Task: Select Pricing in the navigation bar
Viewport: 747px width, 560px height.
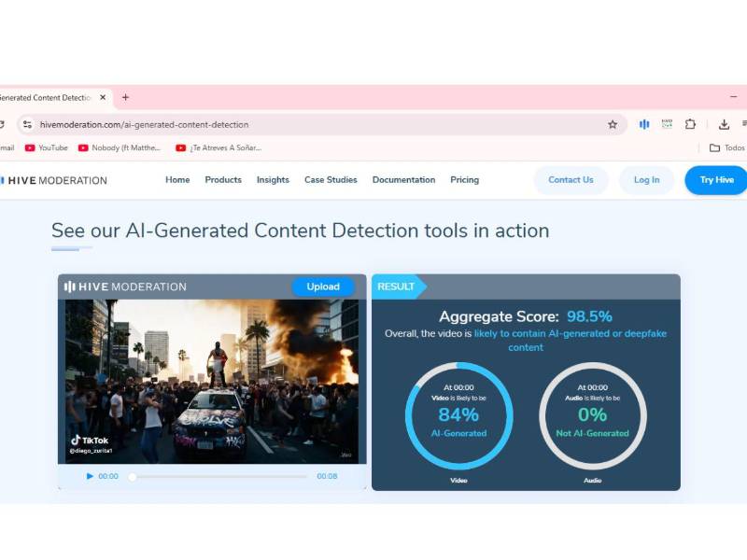Action: click(x=464, y=180)
